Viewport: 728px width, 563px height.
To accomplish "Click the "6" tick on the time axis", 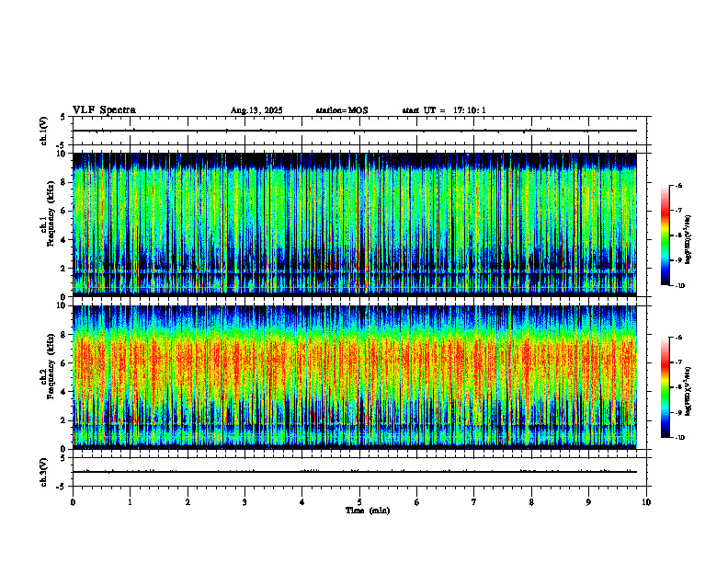I will (417, 502).
